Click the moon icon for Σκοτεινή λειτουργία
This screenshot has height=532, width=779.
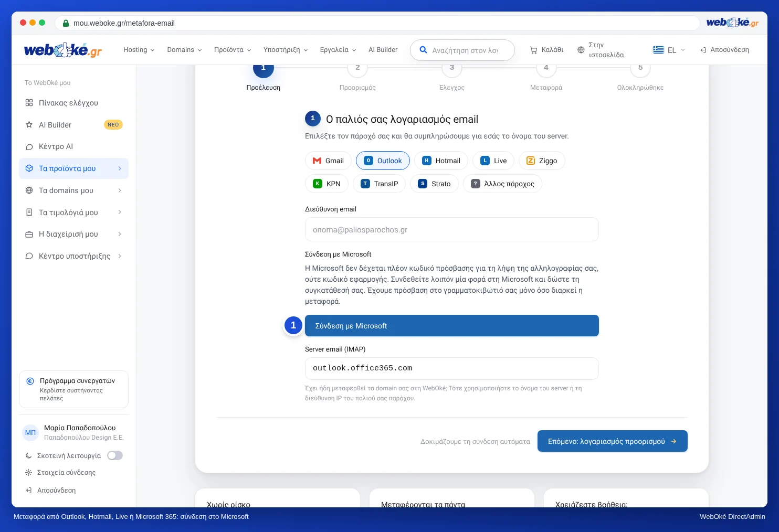(x=29, y=456)
